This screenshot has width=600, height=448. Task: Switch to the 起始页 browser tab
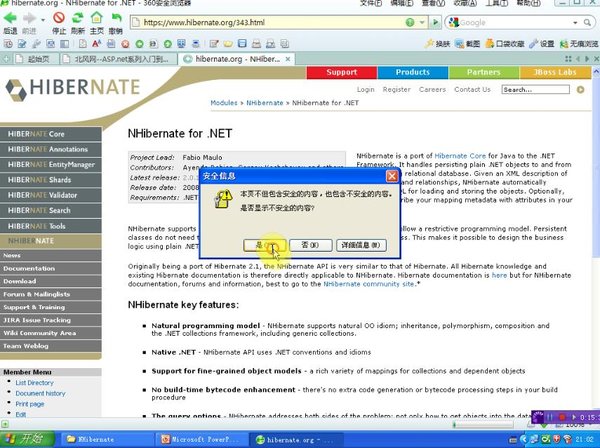[x=38, y=60]
